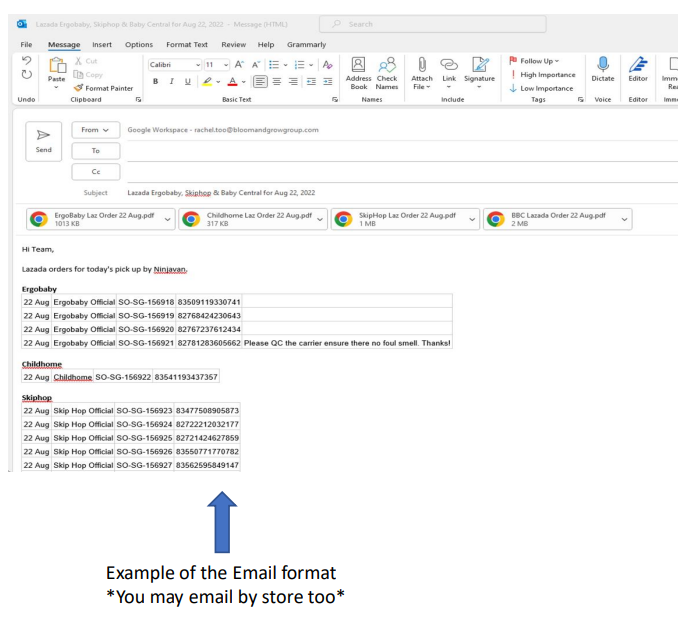The height and width of the screenshot is (618, 678).
Task: Open the Tags group dialog launcher
Action: (580, 99)
